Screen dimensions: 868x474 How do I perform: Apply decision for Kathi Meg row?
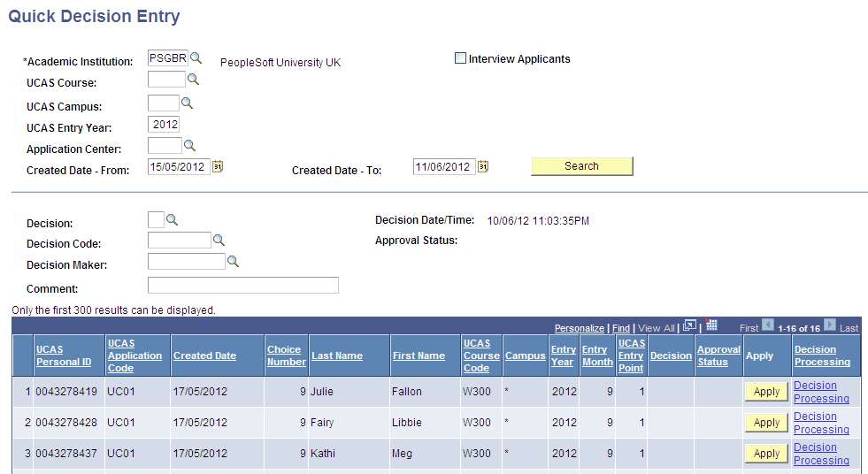point(767,454)
